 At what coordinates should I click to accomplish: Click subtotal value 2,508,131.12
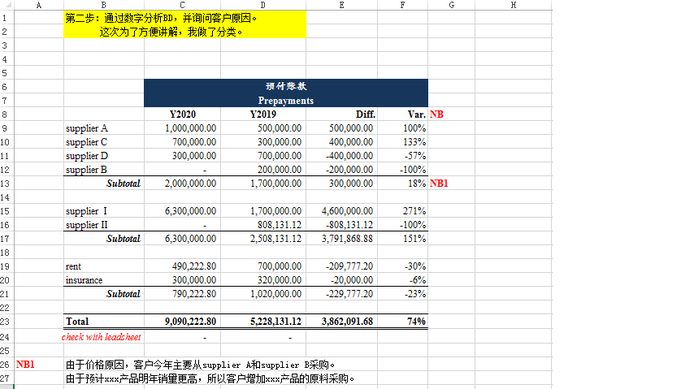coord(263,239)
